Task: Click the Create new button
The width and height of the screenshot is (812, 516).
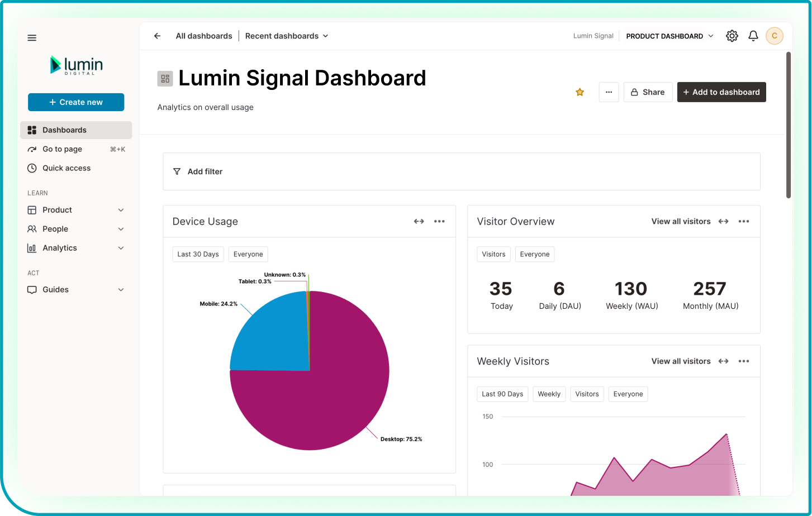Action: (x=76, y=102)
